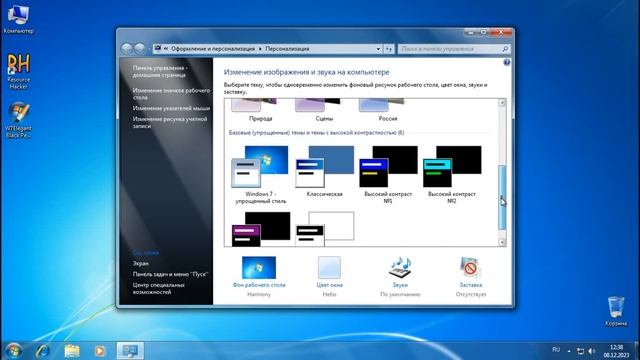Open Изменение указателей мыши link
Screen dimensions: 640x360
coord(171,108)
